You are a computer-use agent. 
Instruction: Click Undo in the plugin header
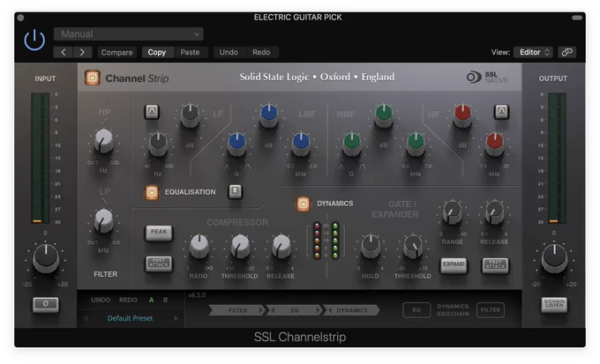(x=229, y=52)
